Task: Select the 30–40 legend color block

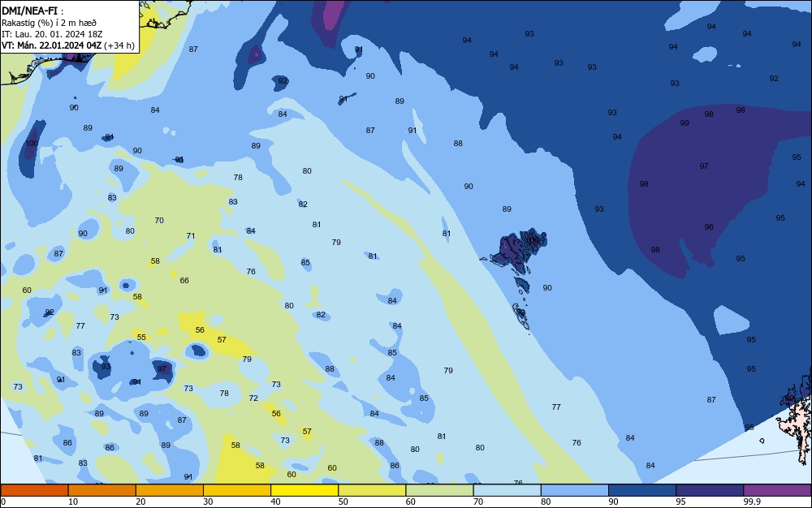Action: (x=237, y=490)
